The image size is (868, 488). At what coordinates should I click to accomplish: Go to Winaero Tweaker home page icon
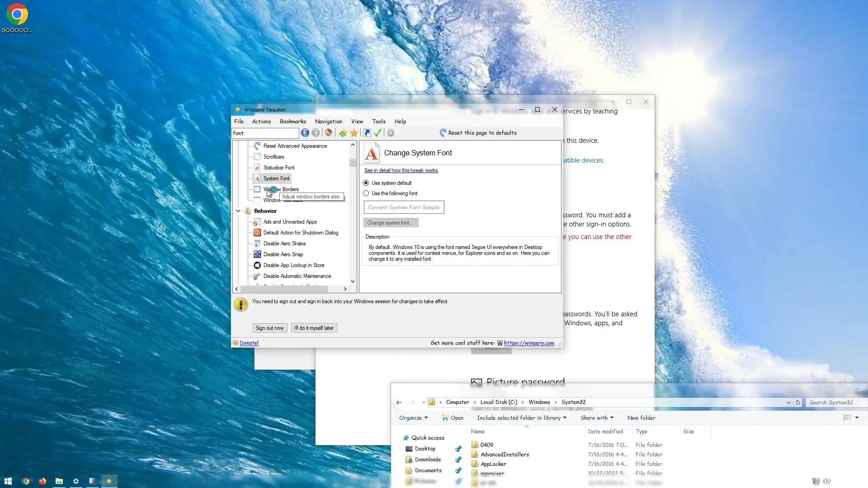(329, 133)
